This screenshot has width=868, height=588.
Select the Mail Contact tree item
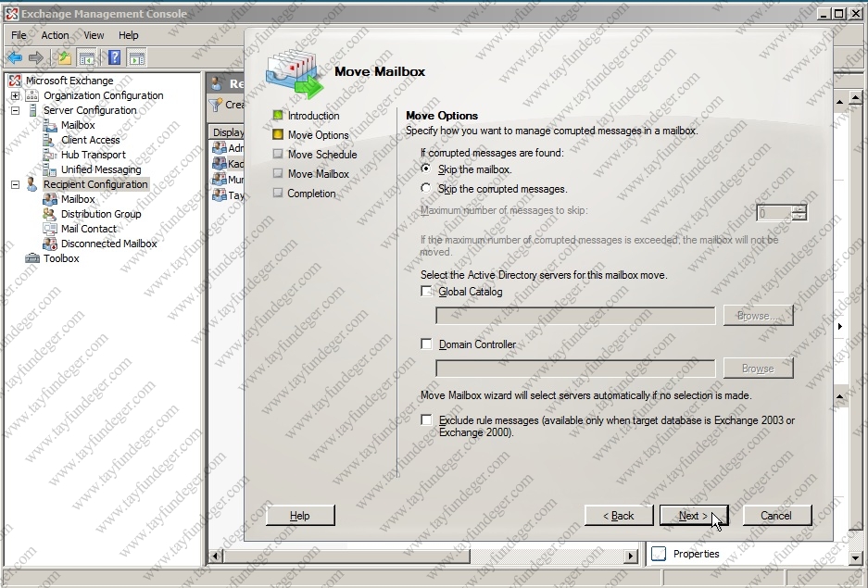coord(89,229)
